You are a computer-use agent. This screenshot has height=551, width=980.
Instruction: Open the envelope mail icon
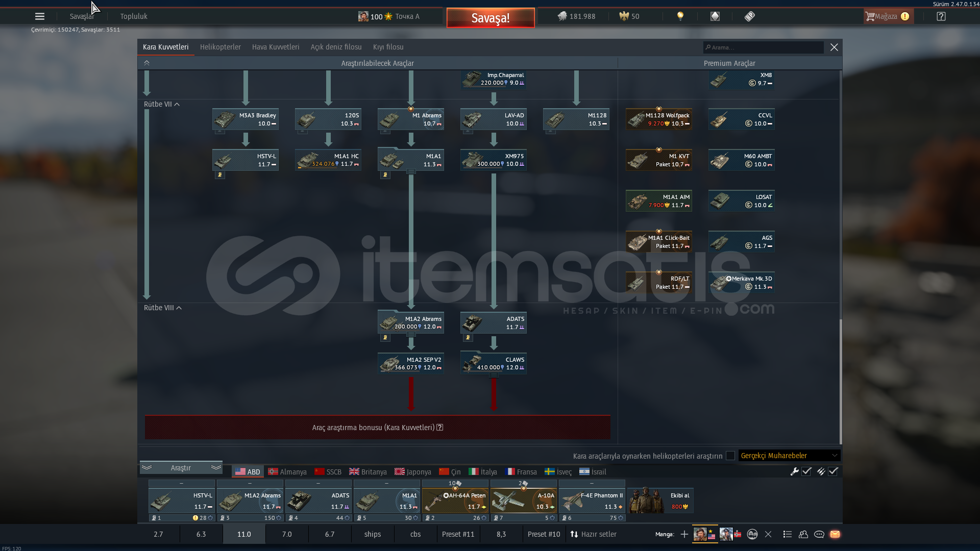coord(835,534)
